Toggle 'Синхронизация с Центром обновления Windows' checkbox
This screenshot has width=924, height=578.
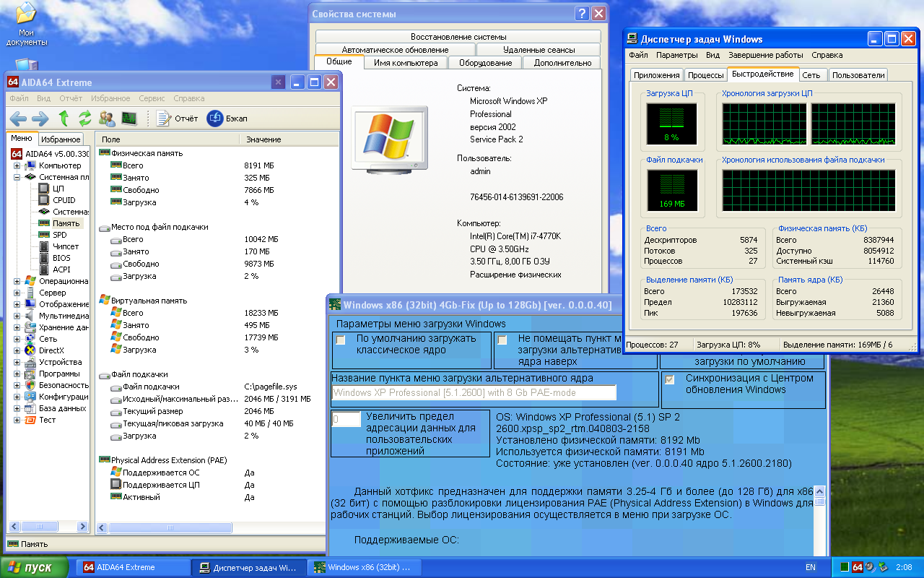pos(670,380)
